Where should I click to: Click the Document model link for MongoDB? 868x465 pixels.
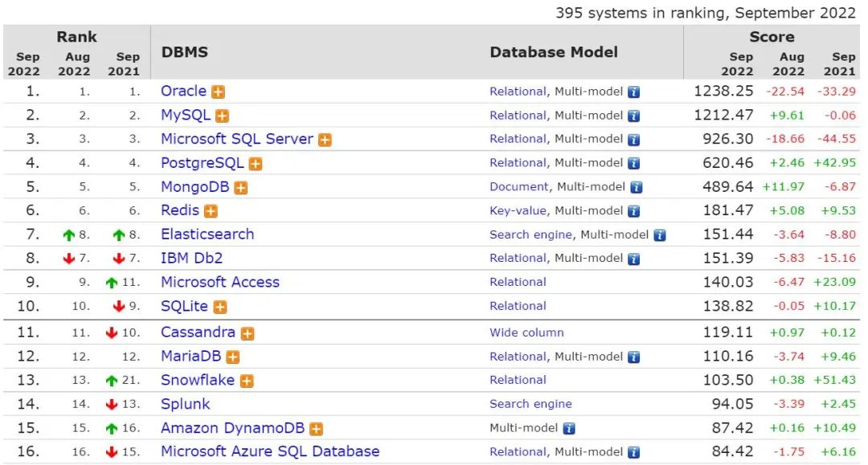(x=518, y=187)
